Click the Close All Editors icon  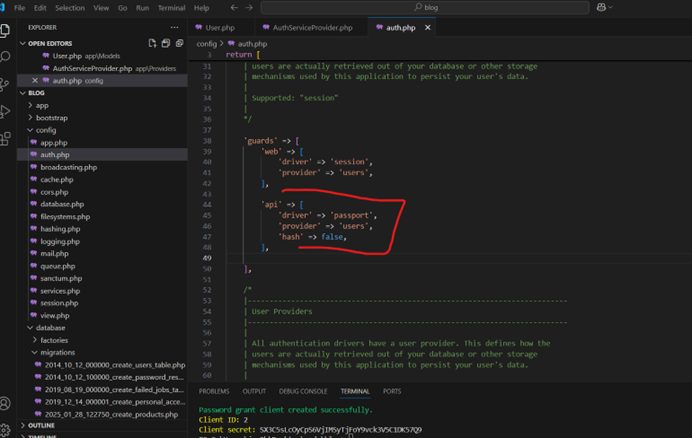[179, 43]
